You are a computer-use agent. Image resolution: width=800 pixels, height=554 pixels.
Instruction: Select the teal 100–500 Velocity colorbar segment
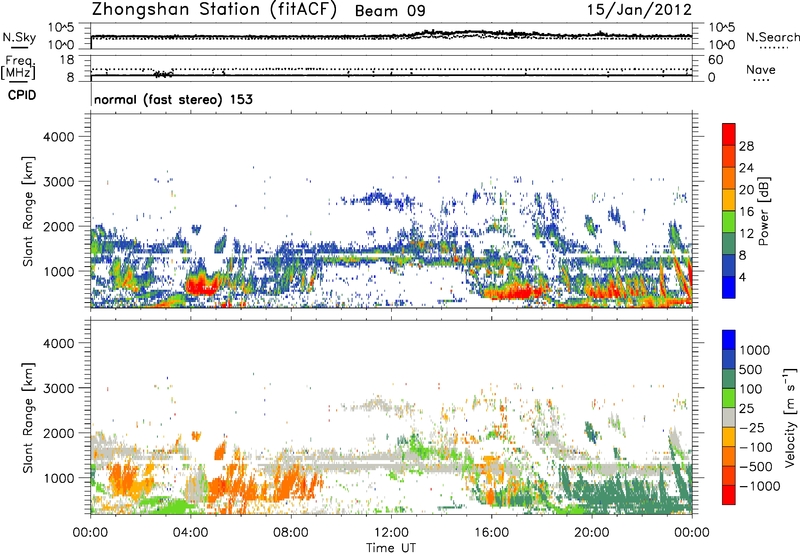(729, 379)
